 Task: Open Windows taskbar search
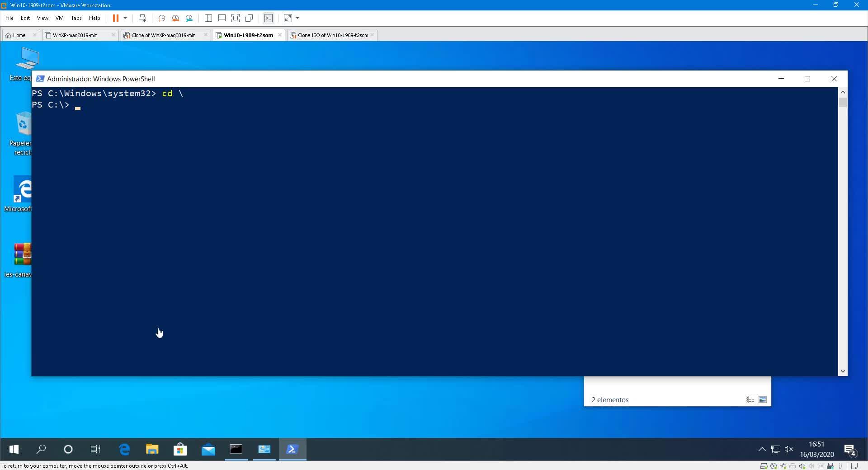pyautogui.click(x=41, y=449)
